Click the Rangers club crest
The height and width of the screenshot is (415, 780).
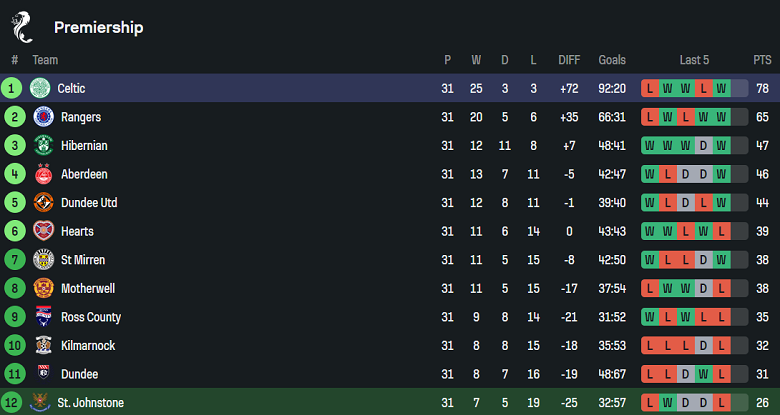click(x=40, y=117)
